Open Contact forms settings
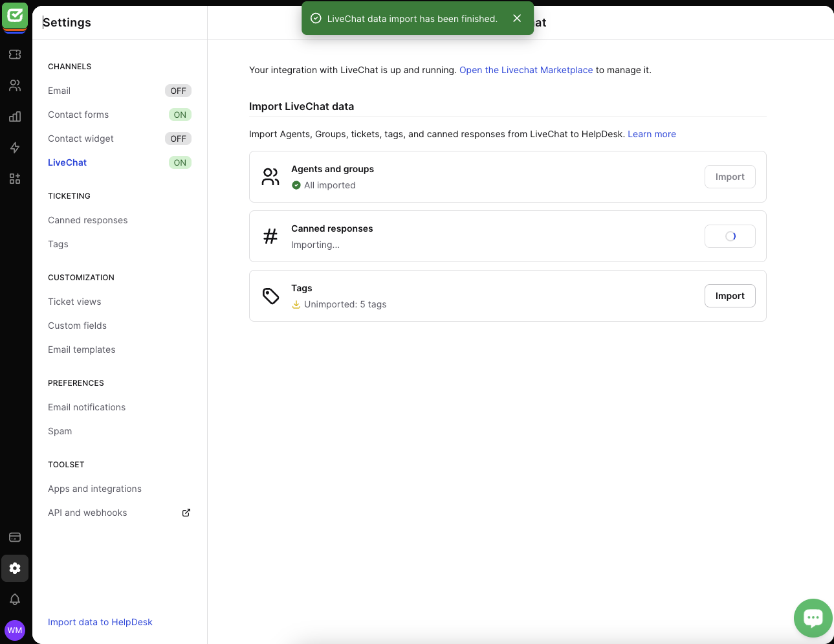 pyautogui.click(x=78, y=115)
